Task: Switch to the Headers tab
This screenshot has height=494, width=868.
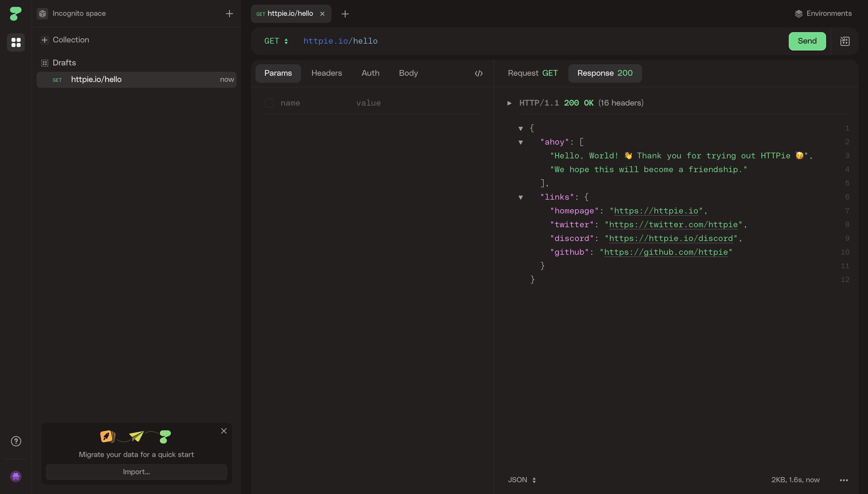Action: click(327, 73)
